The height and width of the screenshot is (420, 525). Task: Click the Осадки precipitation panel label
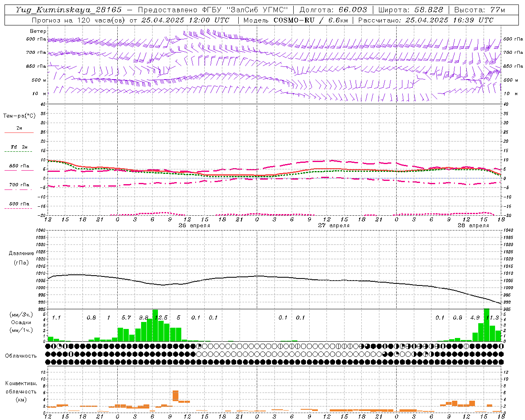21,322
